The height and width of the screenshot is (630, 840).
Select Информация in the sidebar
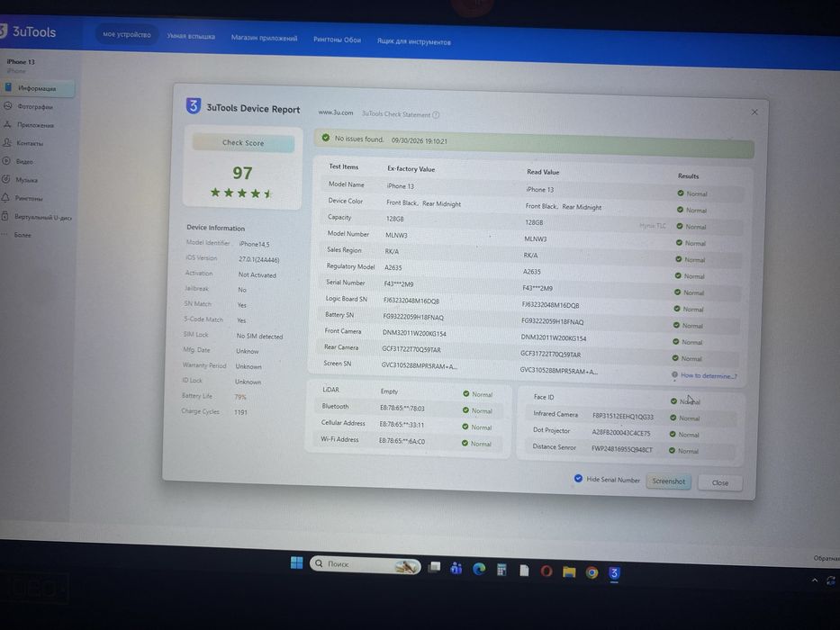[x=37, y=88]
